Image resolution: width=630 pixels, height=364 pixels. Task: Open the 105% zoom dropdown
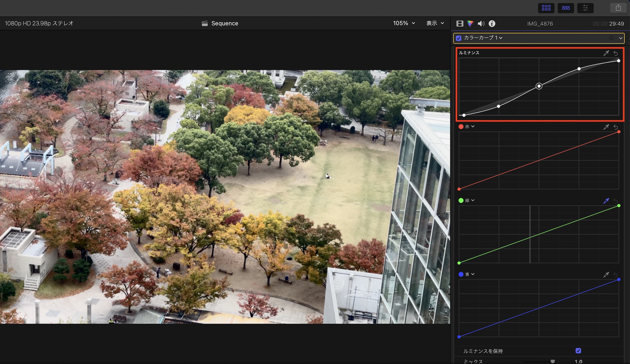(404, 23)
